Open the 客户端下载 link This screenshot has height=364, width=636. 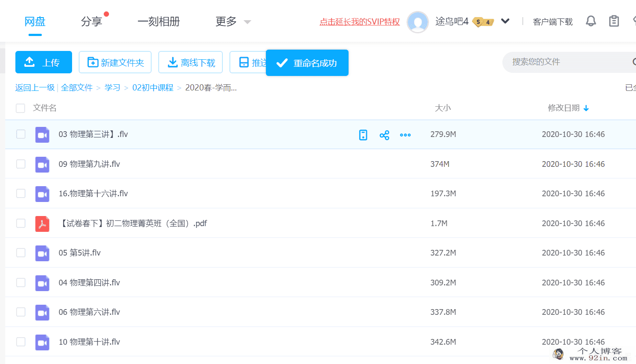[553, 22]
